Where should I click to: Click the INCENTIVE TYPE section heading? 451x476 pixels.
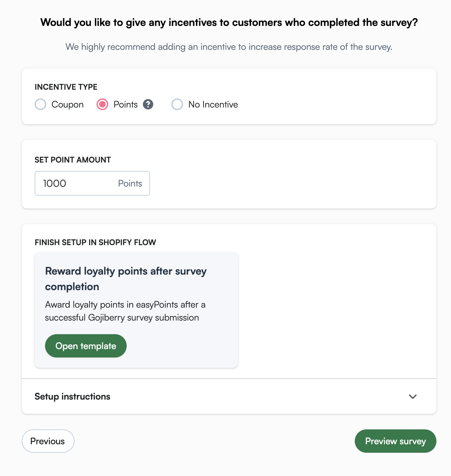[66, 87]
